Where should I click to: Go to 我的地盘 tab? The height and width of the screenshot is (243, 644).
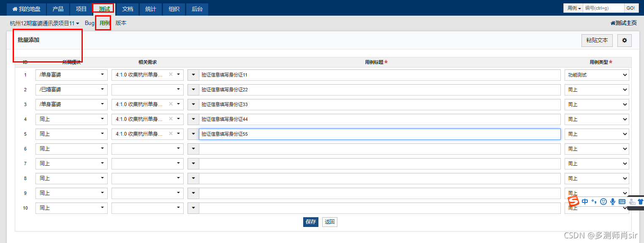click(26, 9)
